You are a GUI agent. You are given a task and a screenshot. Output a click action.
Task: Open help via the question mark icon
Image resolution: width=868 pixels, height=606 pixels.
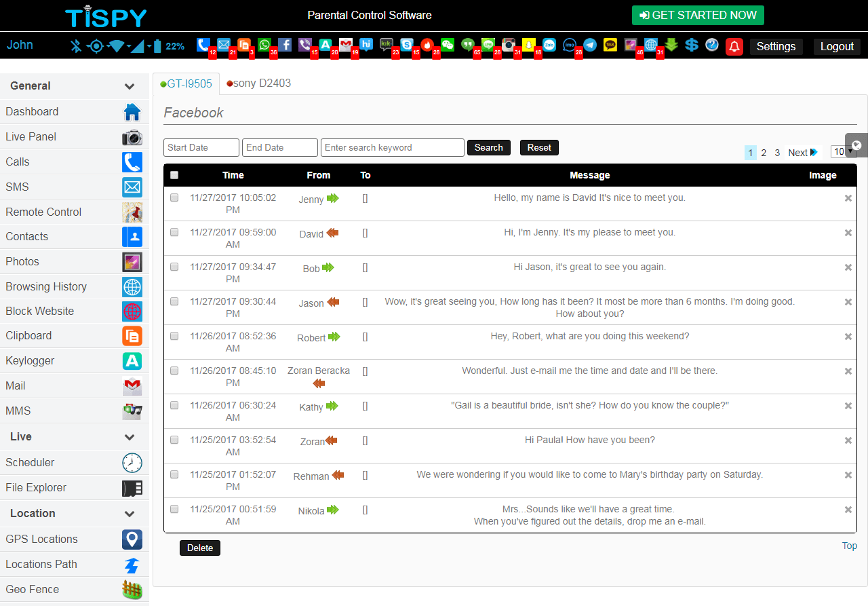coord(712,45)
